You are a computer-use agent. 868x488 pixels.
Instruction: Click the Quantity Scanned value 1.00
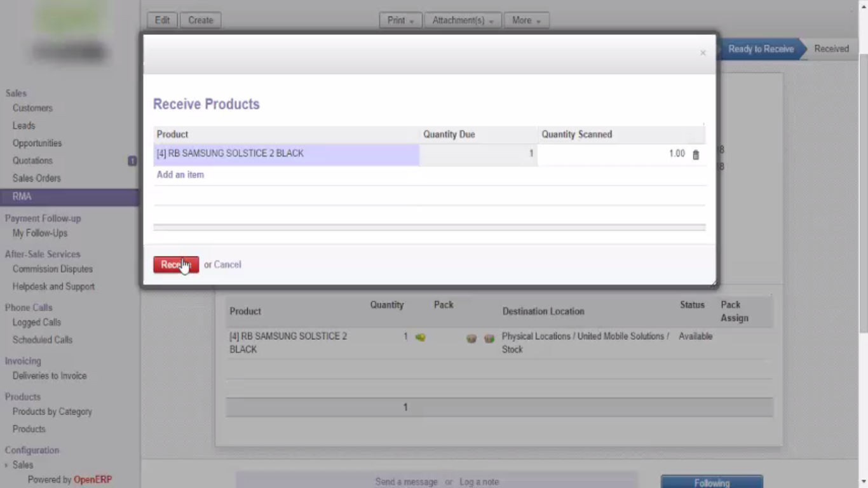(x=677, y=154)
